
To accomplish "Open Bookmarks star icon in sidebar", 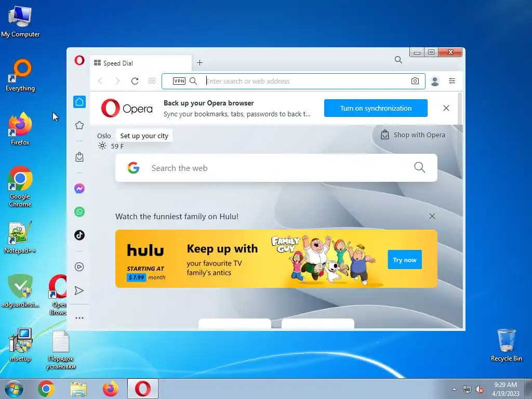I will tap(79, 126).
